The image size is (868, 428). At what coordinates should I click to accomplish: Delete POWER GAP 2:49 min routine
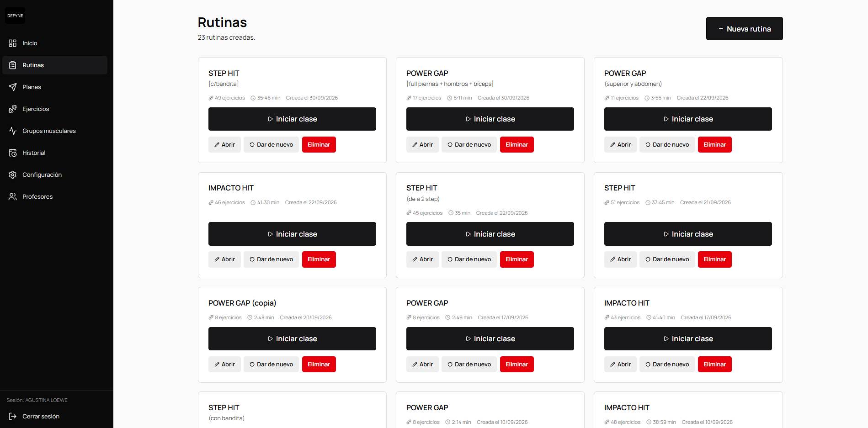(x=517, y=364)
